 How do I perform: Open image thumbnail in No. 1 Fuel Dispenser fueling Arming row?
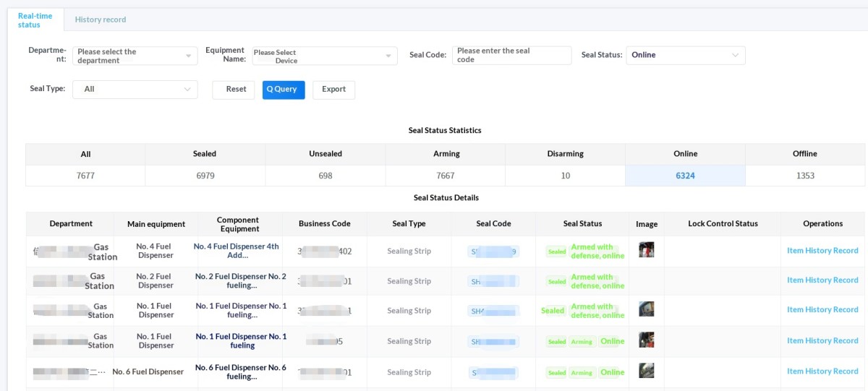coord(647,340)
